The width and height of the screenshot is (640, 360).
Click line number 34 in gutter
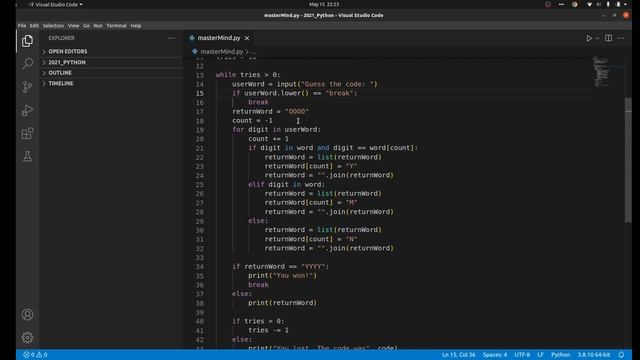(x=200, y=267)
